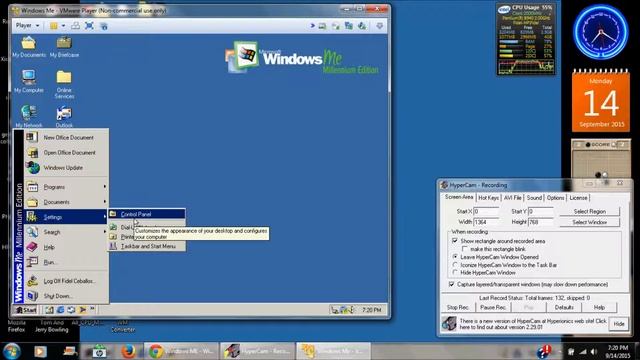Open Taskbar and Start Menu settings
640x360 pixels.
147,246
